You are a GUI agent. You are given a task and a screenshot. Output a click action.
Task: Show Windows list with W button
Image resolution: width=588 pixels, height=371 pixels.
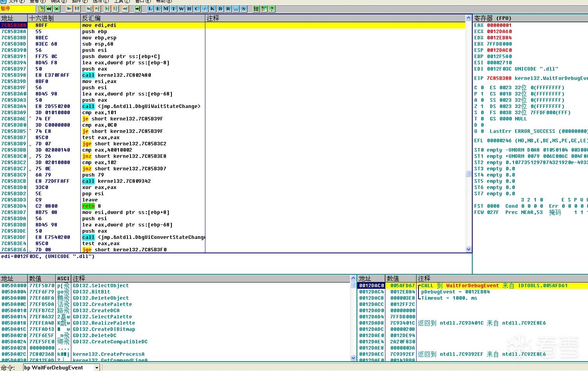click(182, 9)
